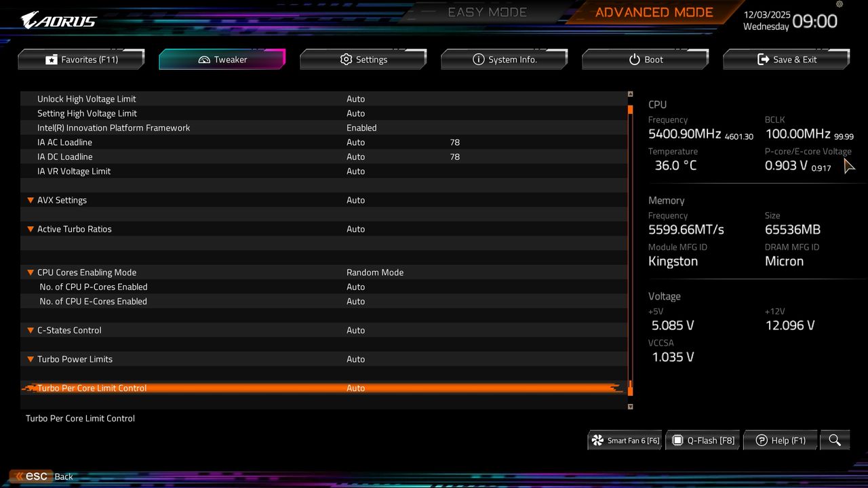The image size is (868, 488).
Task: Select the Advanced Mode tab
Action: tap(653, 12)
